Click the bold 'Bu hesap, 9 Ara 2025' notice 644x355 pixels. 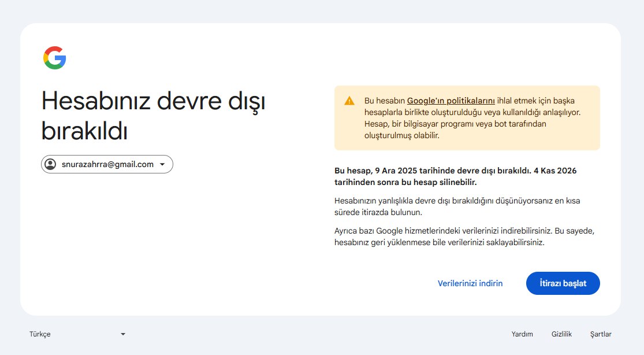click(456, 176)
